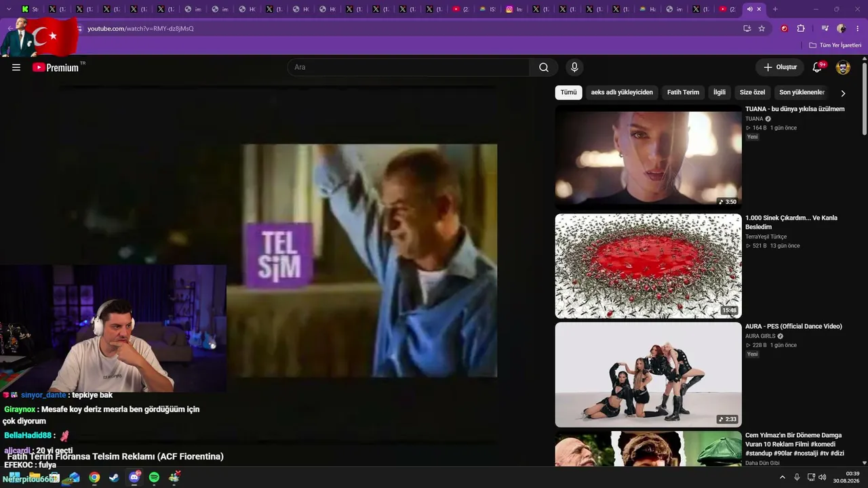868x488 pixels.
Task: Click the YouTube search input field
Action: (x=409, y=67)
